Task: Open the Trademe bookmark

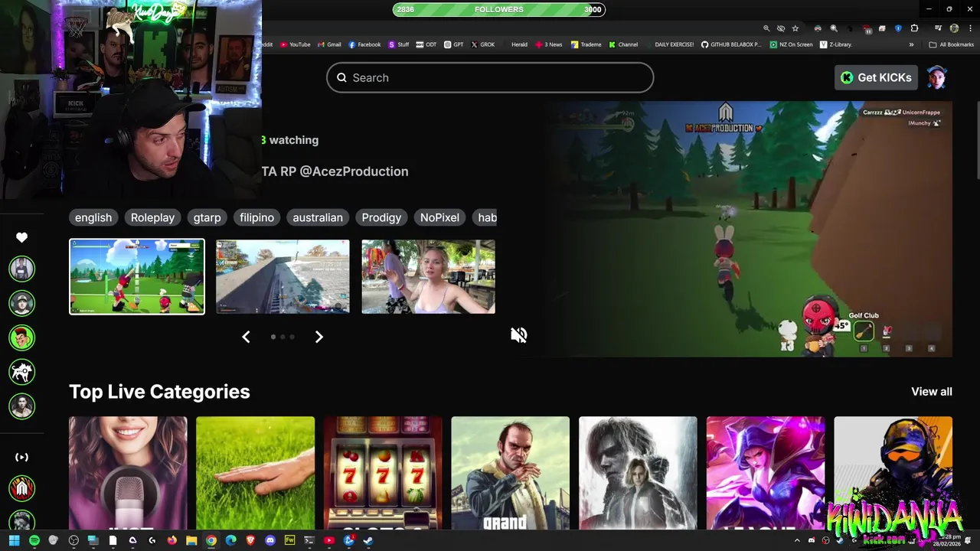Action: click(586, 44)
